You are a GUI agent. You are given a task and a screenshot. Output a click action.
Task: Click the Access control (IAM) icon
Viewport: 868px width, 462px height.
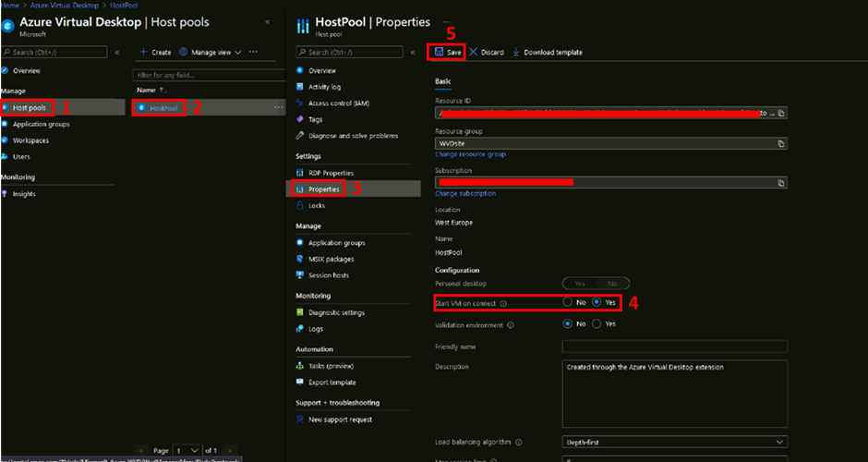tap(300, 103)
